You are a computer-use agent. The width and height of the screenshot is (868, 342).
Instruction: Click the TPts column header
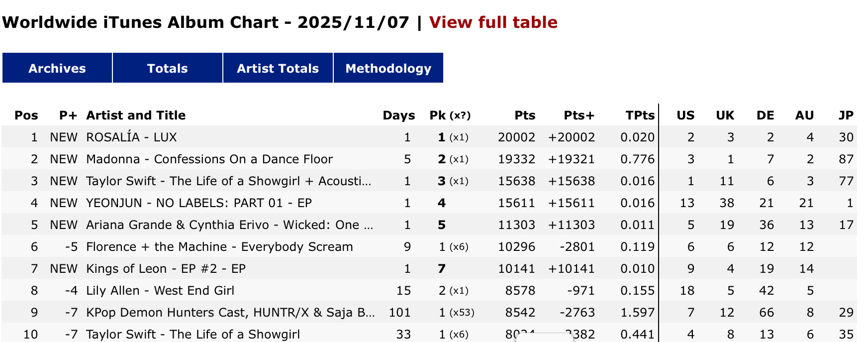pos(640,115)
